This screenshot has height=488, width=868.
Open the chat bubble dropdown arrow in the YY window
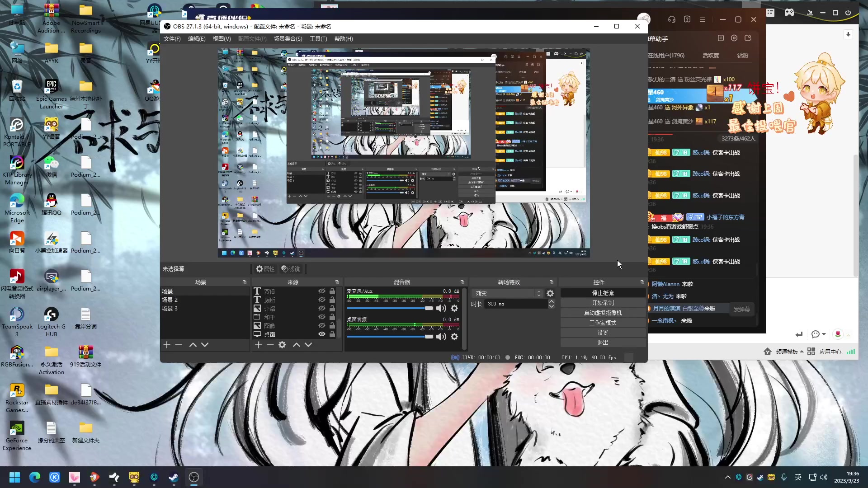click(x=824, y=334)
